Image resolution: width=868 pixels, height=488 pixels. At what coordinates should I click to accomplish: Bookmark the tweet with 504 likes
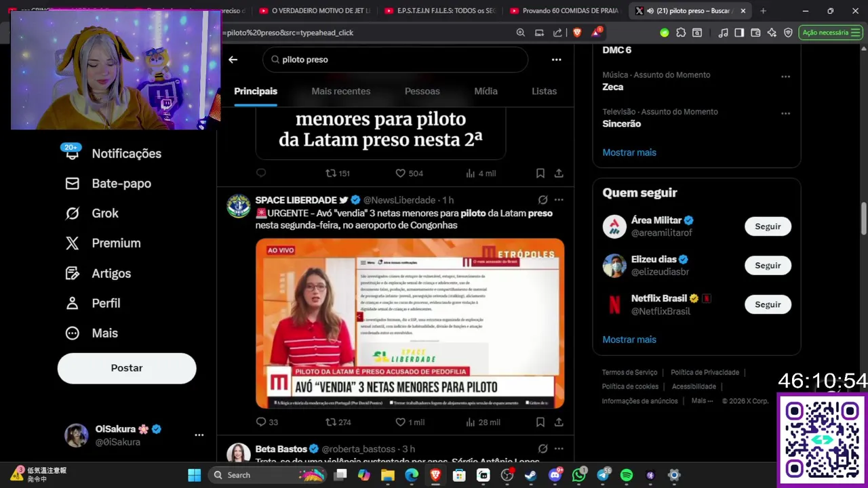tap(540, 174)
